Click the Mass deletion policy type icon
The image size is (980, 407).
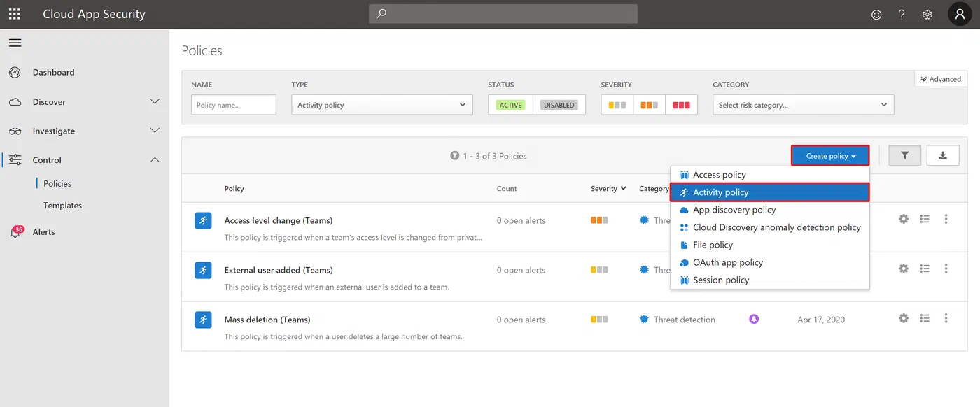click(x=203, y=320)
